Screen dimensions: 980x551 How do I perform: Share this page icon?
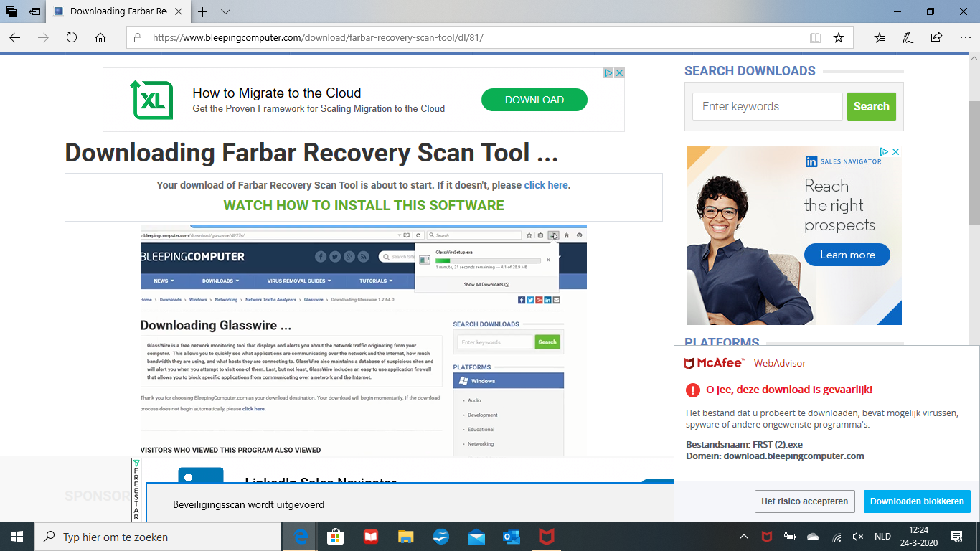pyautogui.click(x=936, y=37)
